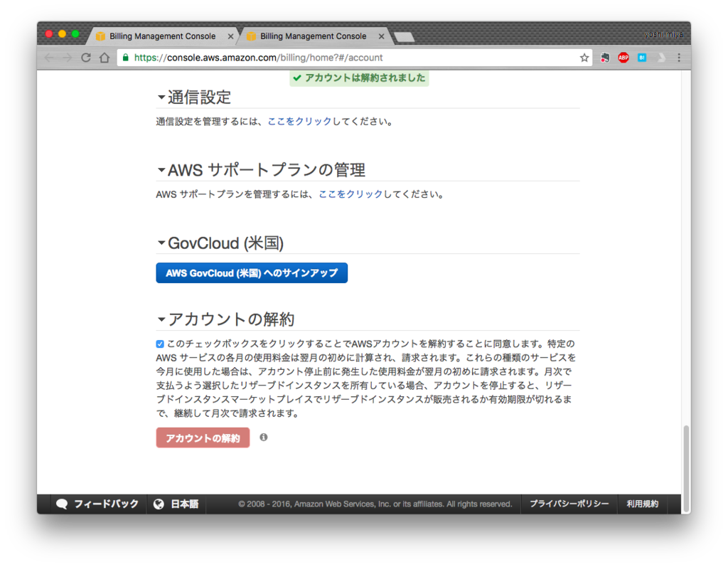This screenshot has width=728, height=567.
Task: Click the browser back arrow
Action: pos(49,58)
